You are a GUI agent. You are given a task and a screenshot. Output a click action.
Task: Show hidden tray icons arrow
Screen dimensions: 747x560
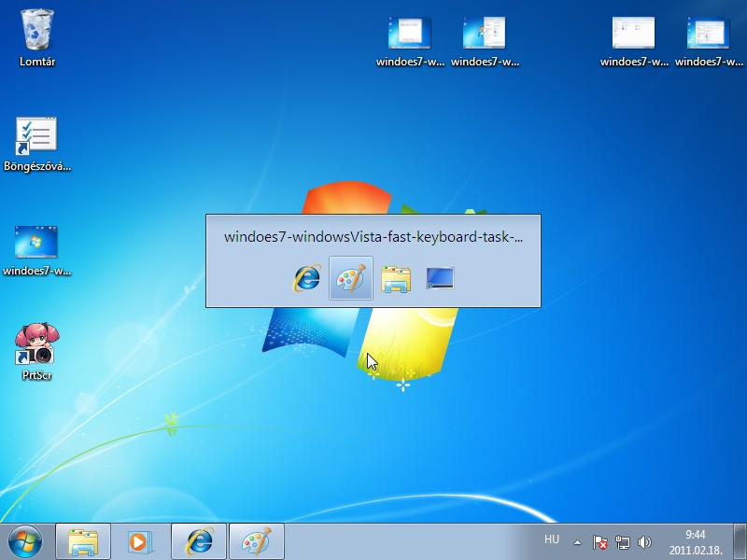(x=577, y=542)
